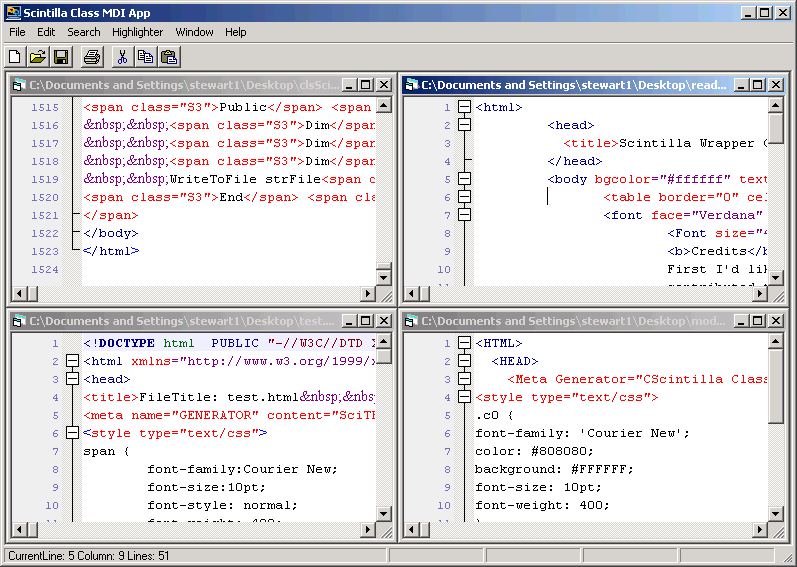797x567 pixels.
Task: Click the vertical scrollbar thumb in the readme window
Action: point(775,128)
